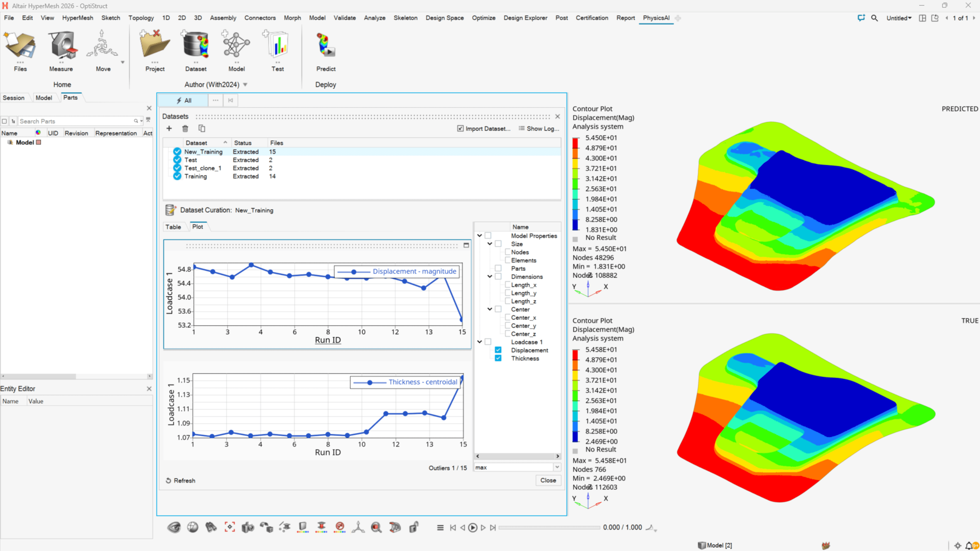This screenshot has height=551, width=980.
Task: Click the gear settings icon in status bar
Action: pyautogui.click(x=958, y=545)
